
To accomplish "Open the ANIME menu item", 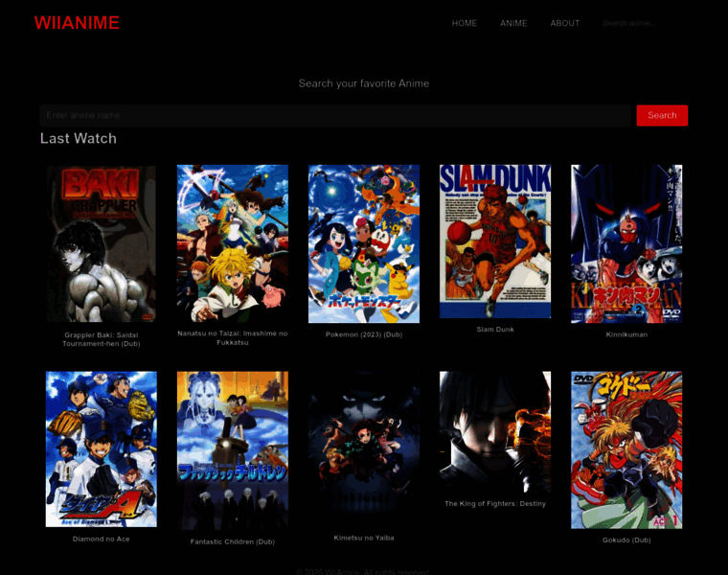I will 513,23.
